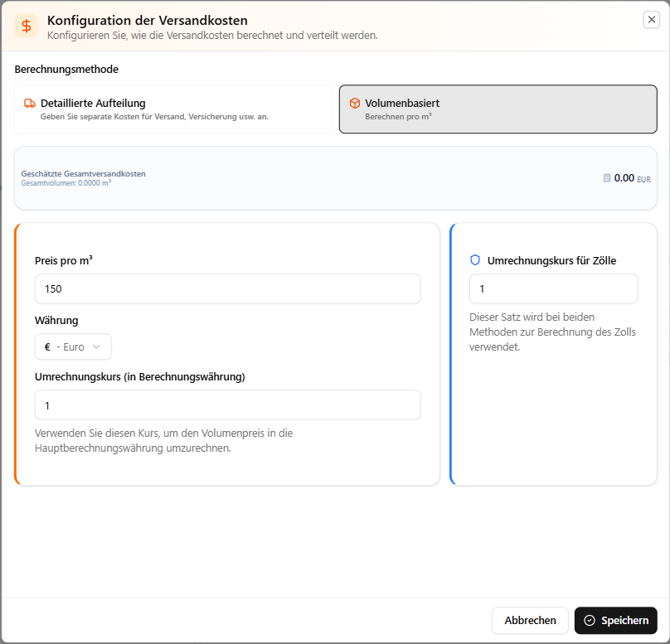Click the orange dollar sign header icon
The width and height of the screenshot is (670, 644).
[26, 26]
